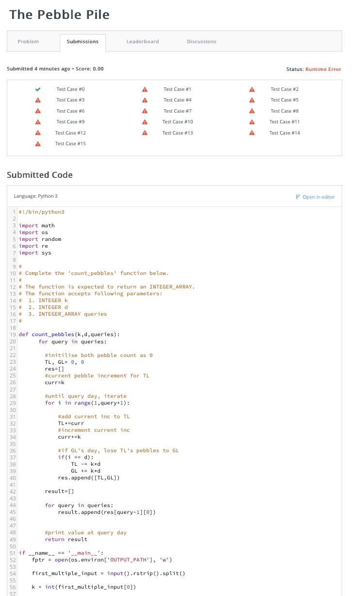364x596 pixels.
Task: Click the error icon for Test Case #3
Action: 38,100
